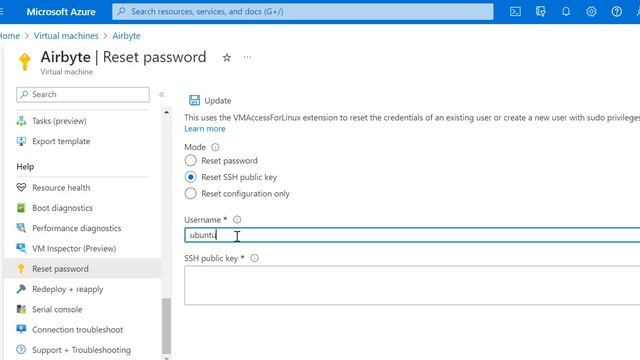Select Reset configuration only radio option
640x360 pixels.
tap(190, 193)
